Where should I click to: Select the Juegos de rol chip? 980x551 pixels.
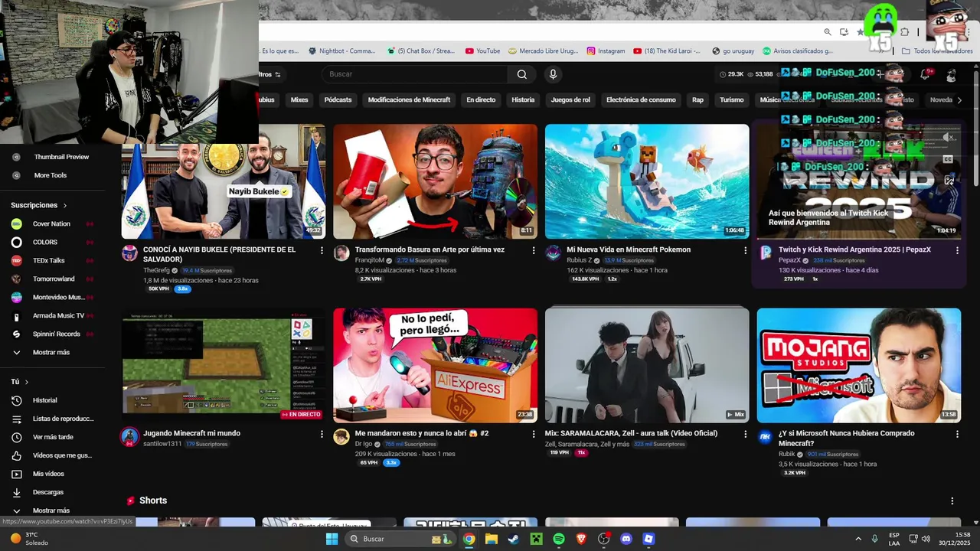(570, 99)
